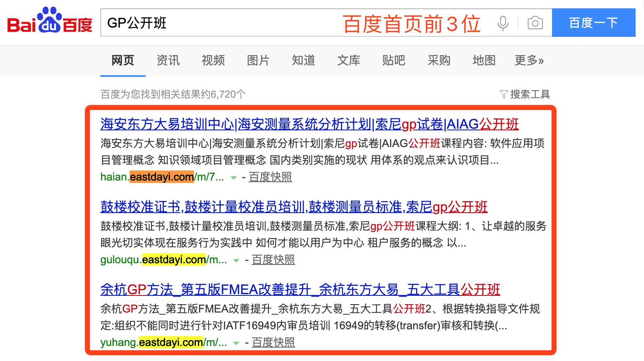Open 知道 Q&A section

(303, 61)
